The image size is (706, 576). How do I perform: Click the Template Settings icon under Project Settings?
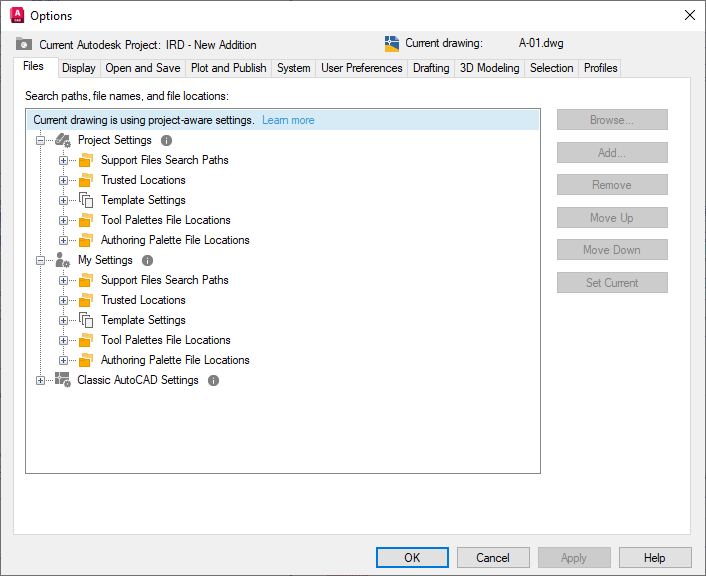tap(86, 200)
